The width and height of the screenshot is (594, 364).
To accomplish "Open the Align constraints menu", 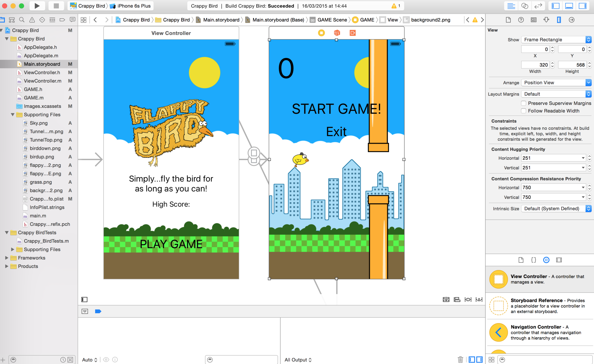I will point(457,299).
